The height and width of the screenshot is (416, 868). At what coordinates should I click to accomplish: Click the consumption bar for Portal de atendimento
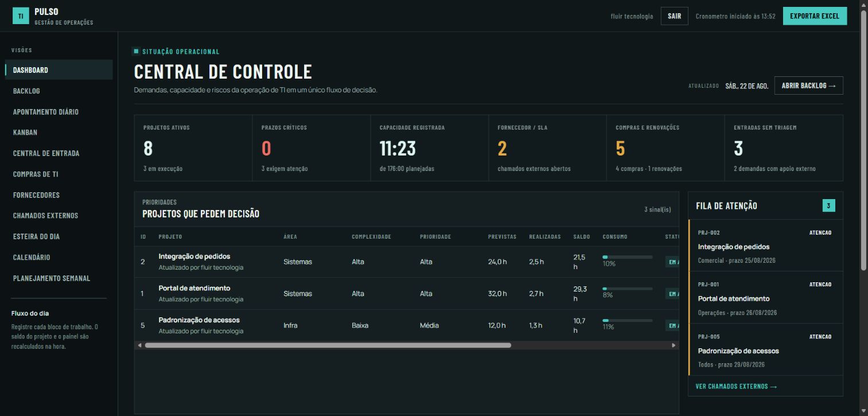pyautogui.click(x=627, y=289)
